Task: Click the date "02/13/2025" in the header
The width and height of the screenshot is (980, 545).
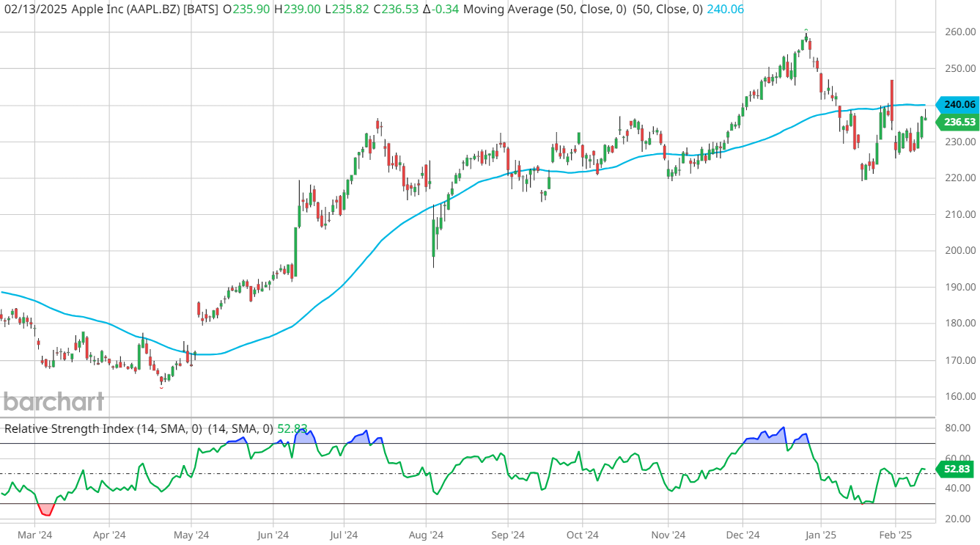Action: pyautogui.click(x=36, y=10)
